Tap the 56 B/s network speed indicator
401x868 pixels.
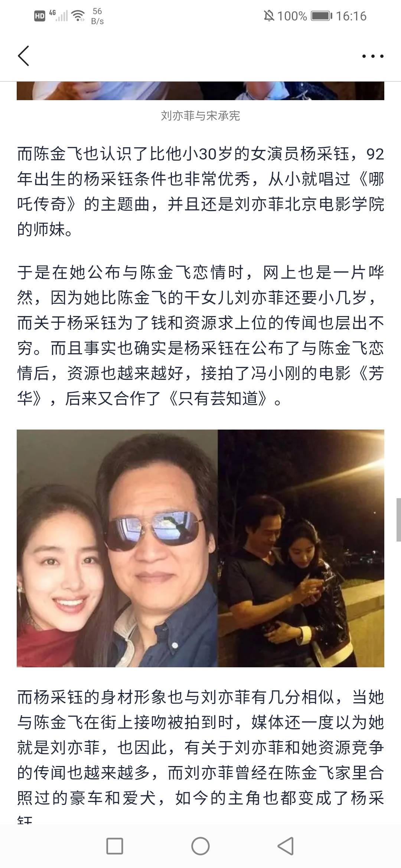pos(97,16)
